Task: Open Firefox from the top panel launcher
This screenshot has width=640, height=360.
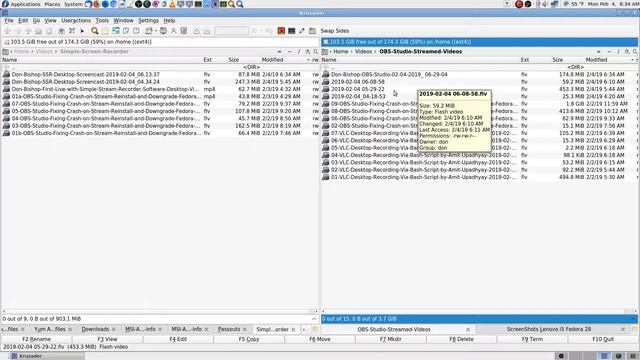Action: (97, 4)
